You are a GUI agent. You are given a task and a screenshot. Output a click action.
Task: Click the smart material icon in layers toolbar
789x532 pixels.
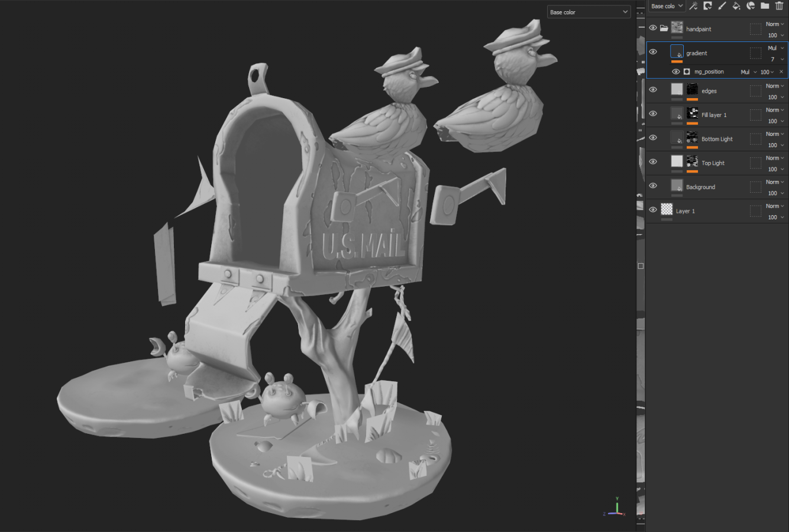pyautogui.click(x=751, y=6)
